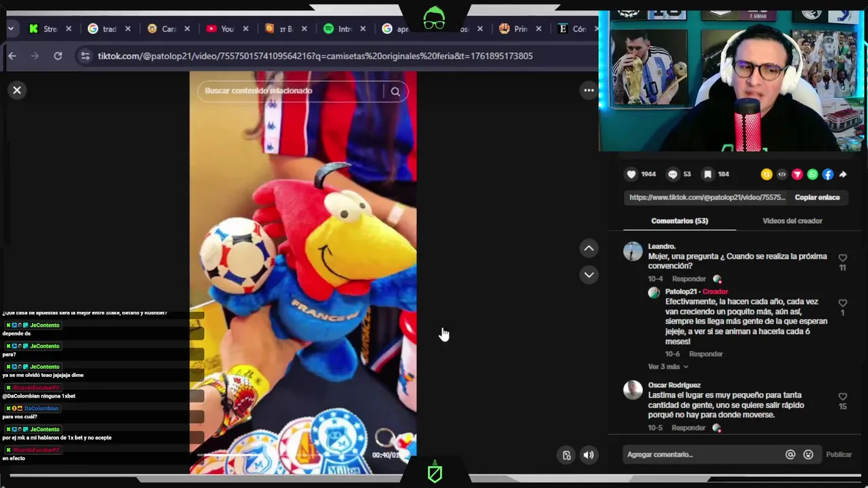This screenshot has height=488, width=868.
Task: Click Publicar to post comment
Action: pos(839,455)
